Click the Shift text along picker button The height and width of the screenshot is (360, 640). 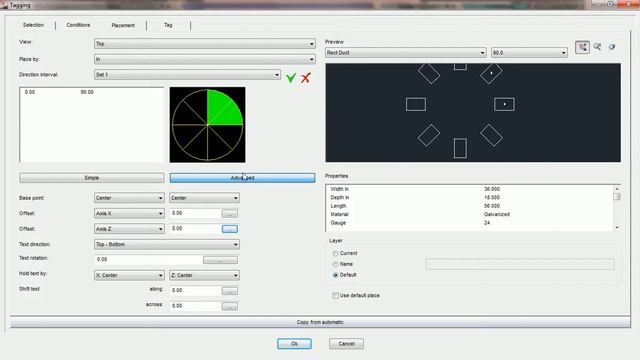click(230, 291)
